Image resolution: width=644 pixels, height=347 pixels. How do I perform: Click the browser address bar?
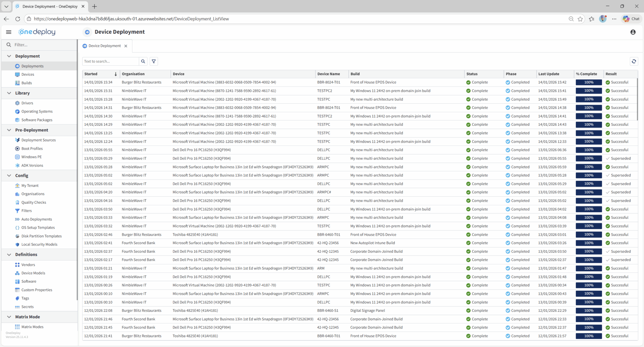pos(296,19)
